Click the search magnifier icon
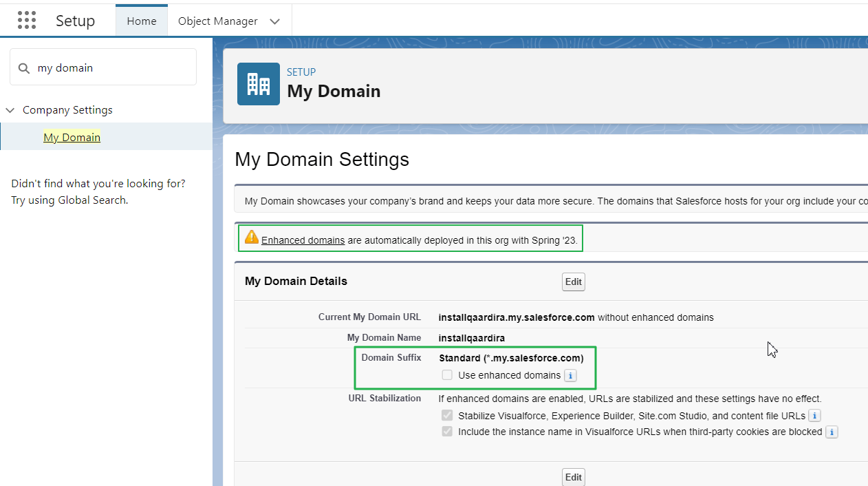The height and width of the screenshot is (486, 868). [x=23, y=67]
